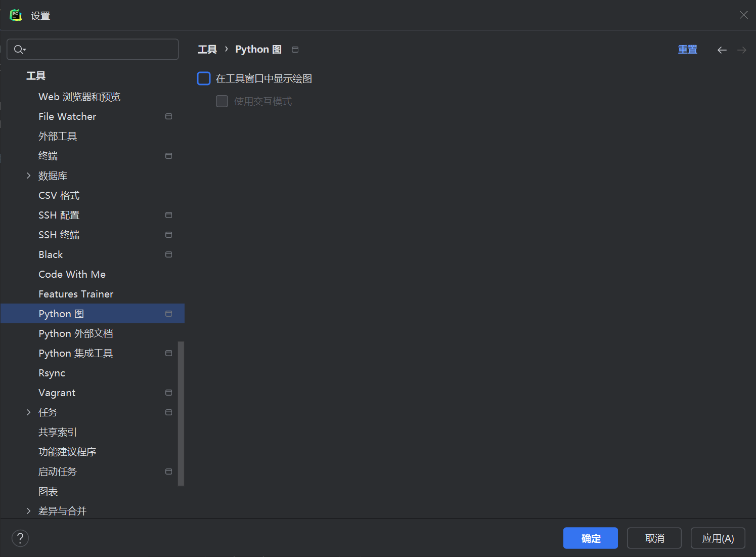The height and width of the screenshot is (557, 756).
Task: Expand the 差异与合并 tree node
Action: [28, 511]
